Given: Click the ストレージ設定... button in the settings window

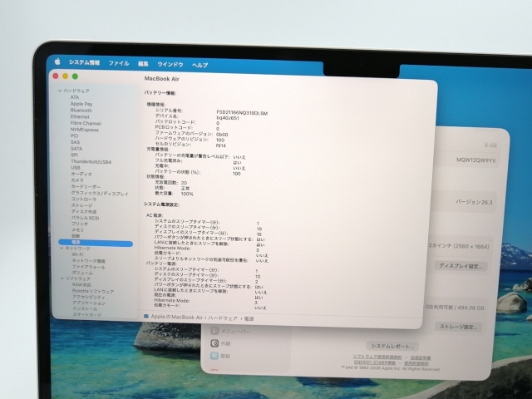Looking at the screenshot, I should coord(458,327).
